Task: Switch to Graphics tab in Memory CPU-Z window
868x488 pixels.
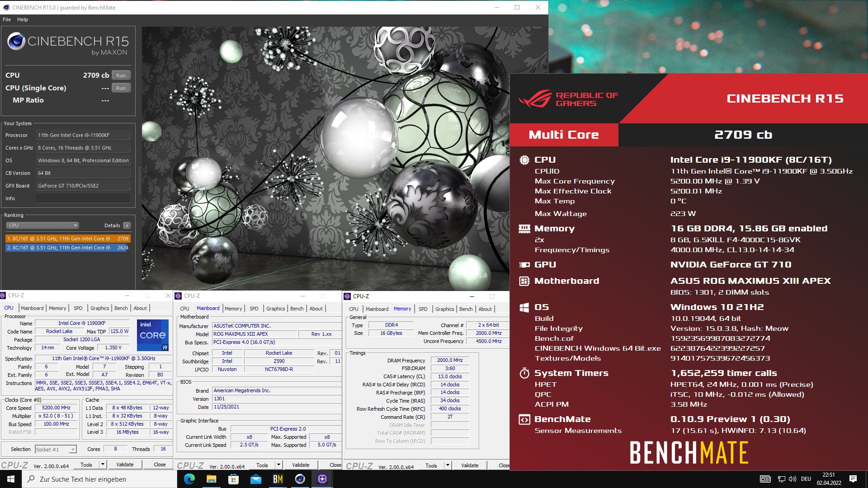Action: (x=445, y=309)
